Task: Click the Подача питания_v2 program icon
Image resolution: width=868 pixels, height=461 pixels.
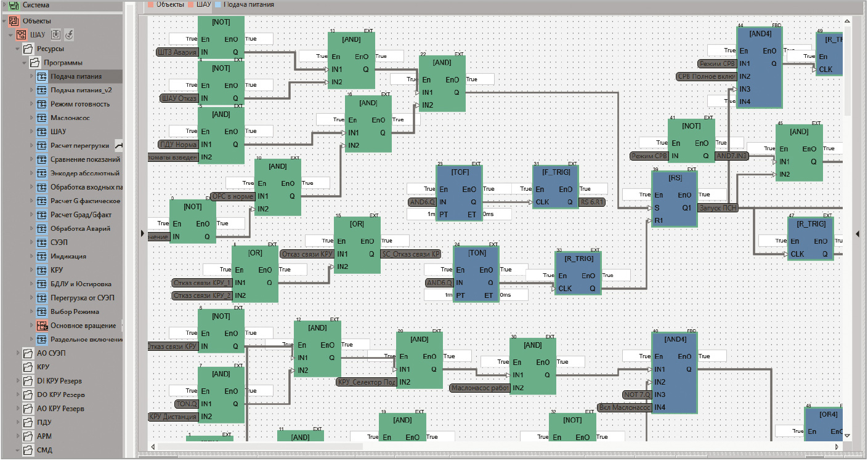Action: (x=42, y=90)
